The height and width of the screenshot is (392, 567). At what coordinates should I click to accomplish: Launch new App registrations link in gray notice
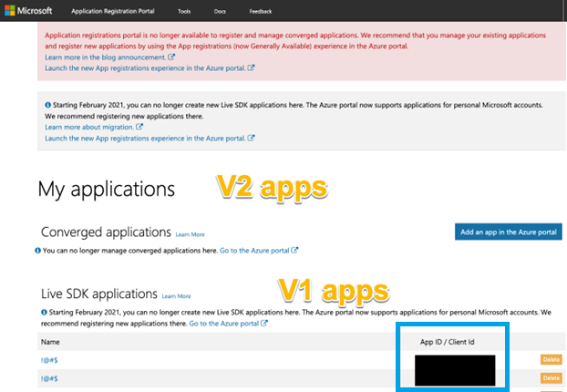[x=145, y=139]
